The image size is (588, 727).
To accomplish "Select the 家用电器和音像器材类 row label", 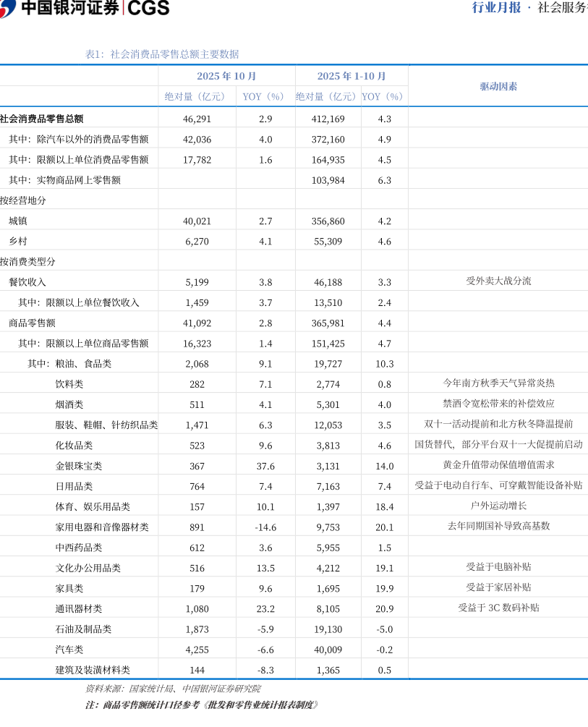I will pyautogui.click(x=102, y=527).
